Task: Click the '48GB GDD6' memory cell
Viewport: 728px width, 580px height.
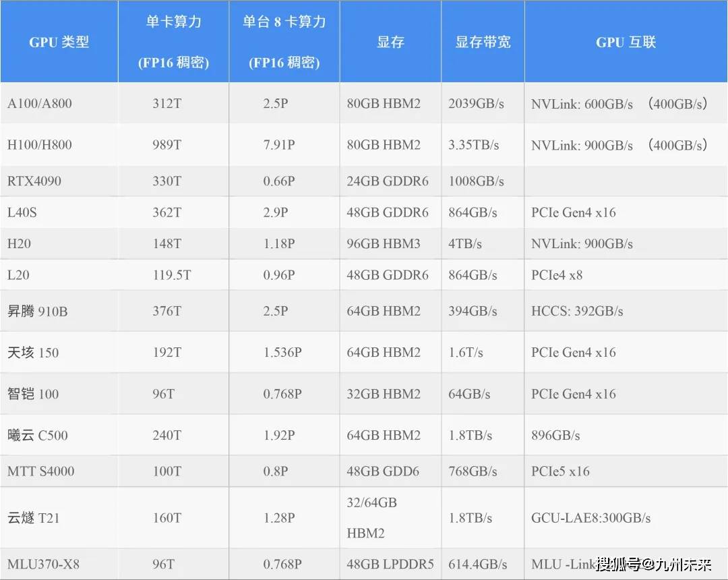Action: (383, 471)
